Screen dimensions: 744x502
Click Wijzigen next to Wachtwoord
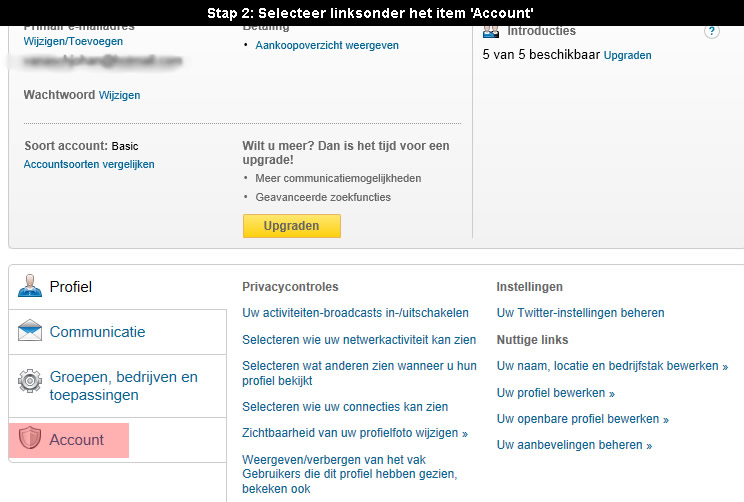coord(119,95)
